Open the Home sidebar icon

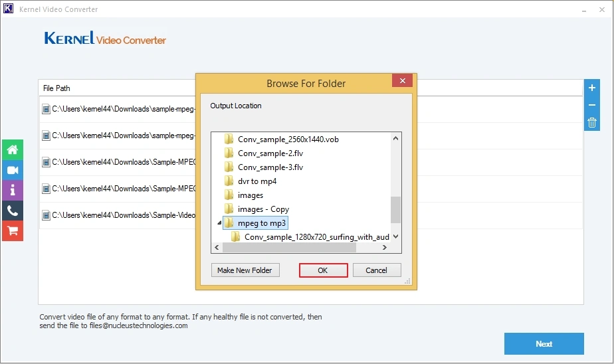tap(13, 149)
